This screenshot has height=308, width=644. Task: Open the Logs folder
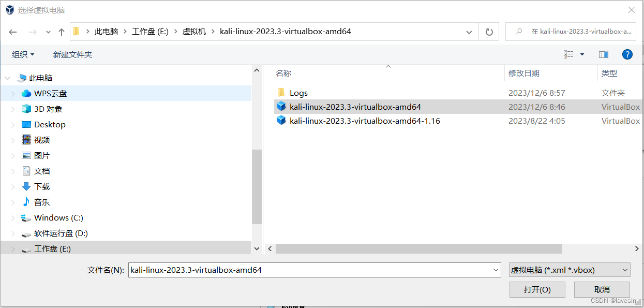[299, 93]
